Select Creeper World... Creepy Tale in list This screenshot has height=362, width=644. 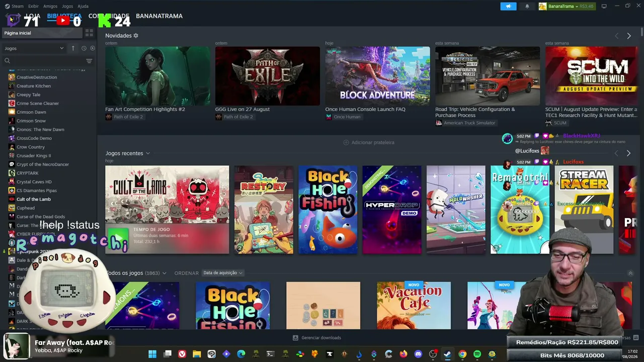(x=28, y=95)
